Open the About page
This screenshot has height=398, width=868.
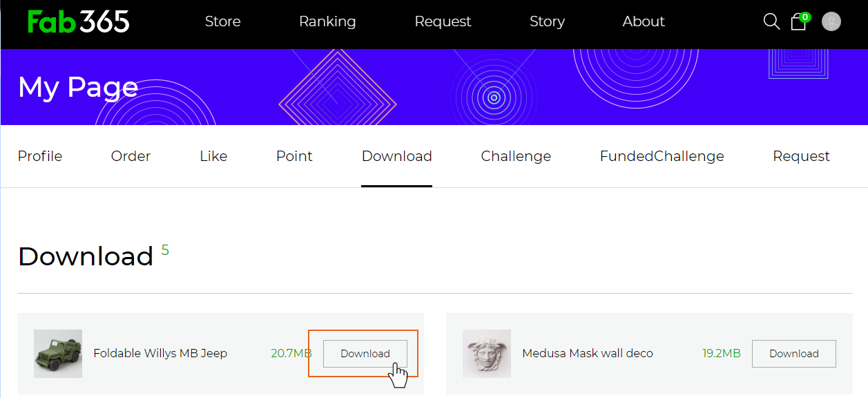[x=644, y=21]
